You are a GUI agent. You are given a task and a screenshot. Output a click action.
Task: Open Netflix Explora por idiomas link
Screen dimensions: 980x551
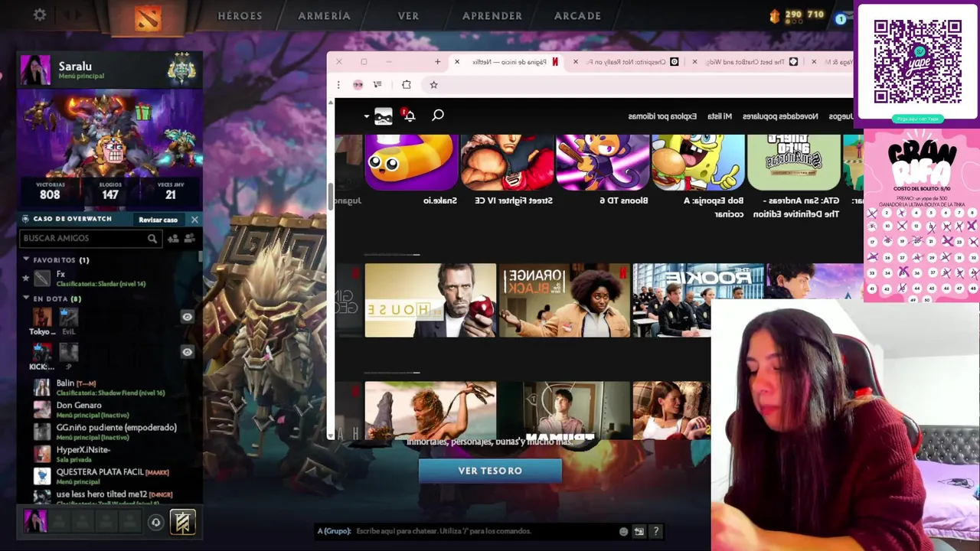(662, 116)
